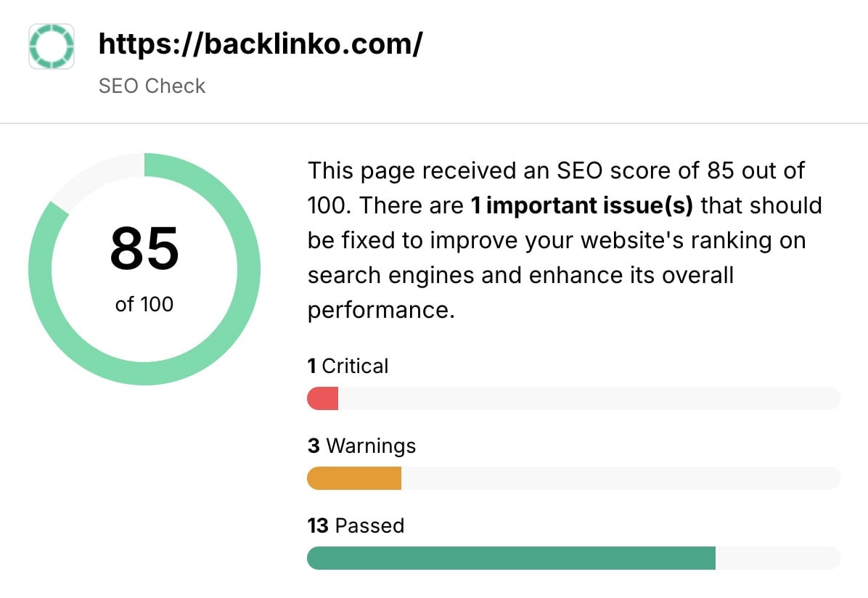
Task: Select the '13 Passed' label
Action: (356, 525)
